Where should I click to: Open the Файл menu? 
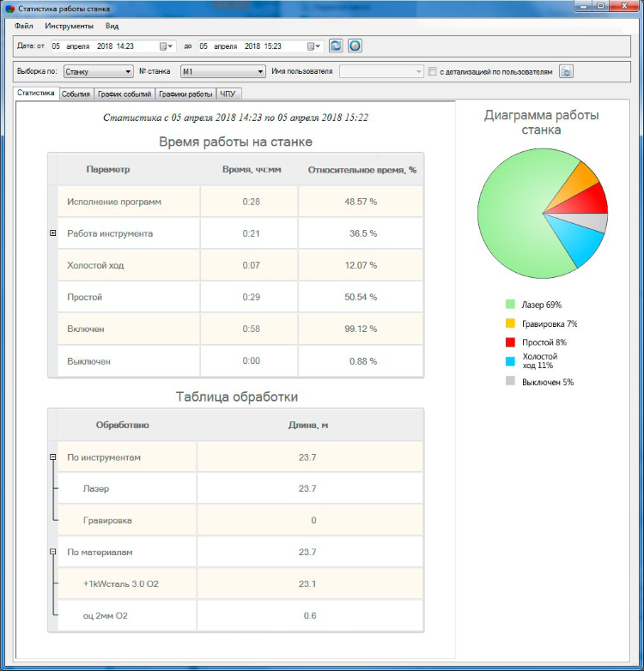pos(24,26)
